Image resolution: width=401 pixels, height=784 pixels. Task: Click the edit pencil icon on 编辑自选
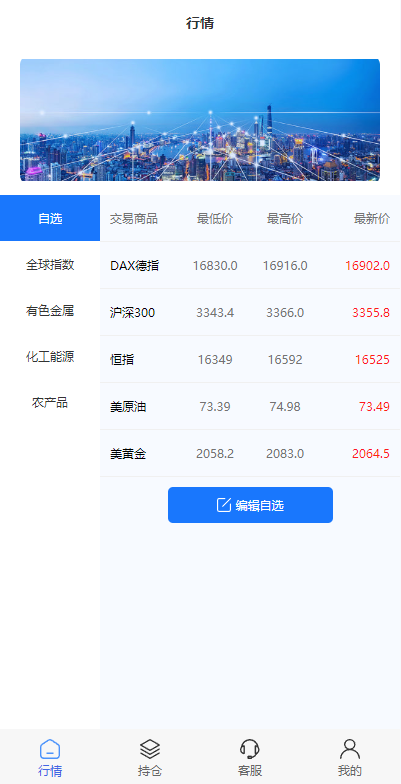(224, 505)
